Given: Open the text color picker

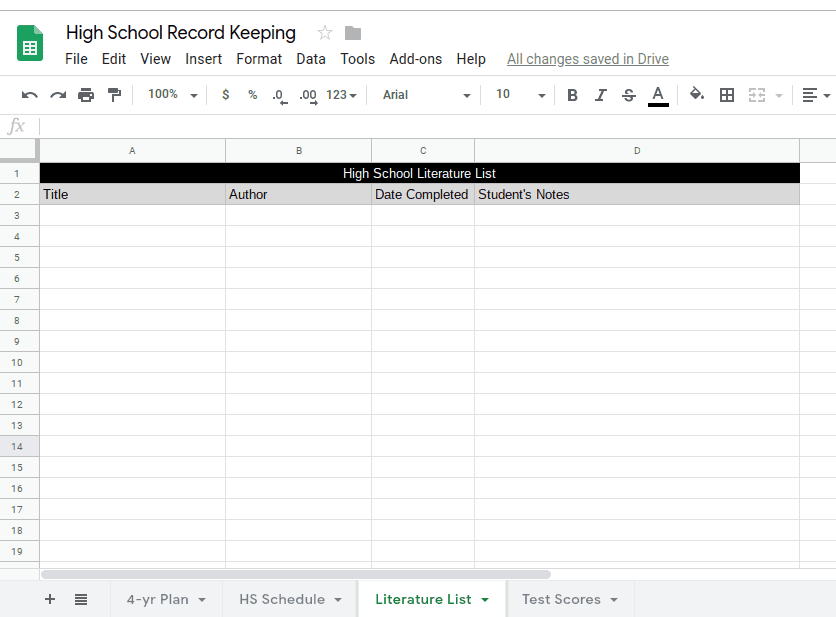Looking at the screenshot, I should pos(658,95).
